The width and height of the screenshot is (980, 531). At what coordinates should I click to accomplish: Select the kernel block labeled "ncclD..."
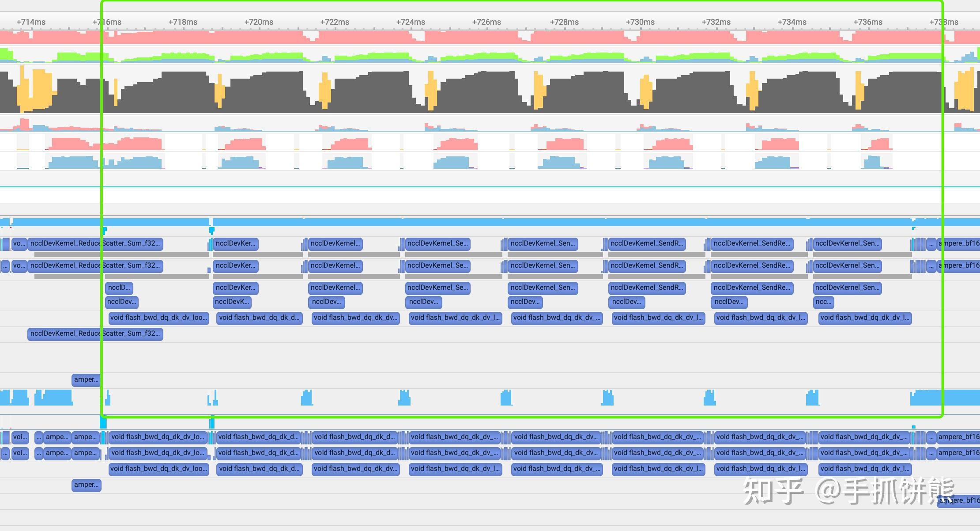pyautogui.click(x=119, y=288)
